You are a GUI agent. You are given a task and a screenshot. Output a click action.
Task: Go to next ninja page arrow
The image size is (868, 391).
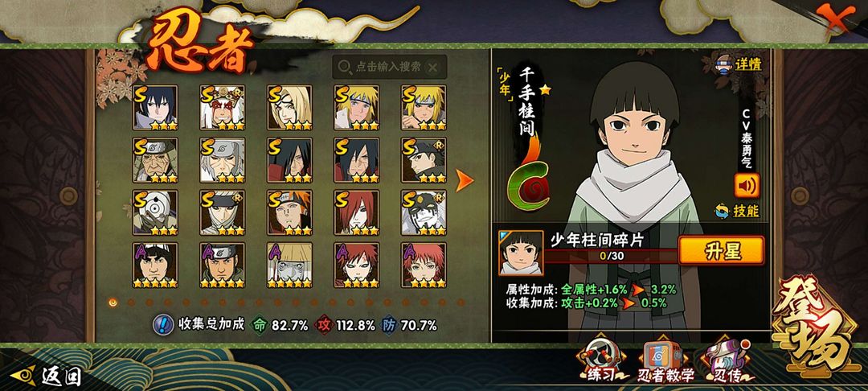coord(465,180)
